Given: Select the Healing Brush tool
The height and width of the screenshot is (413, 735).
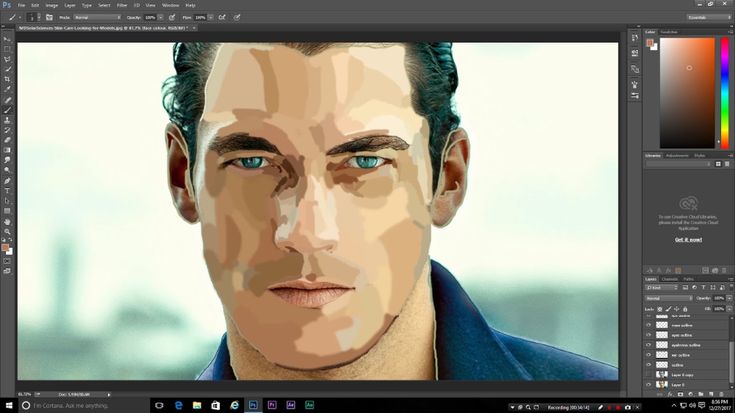Looking at the screenshot, I should 7,100.
